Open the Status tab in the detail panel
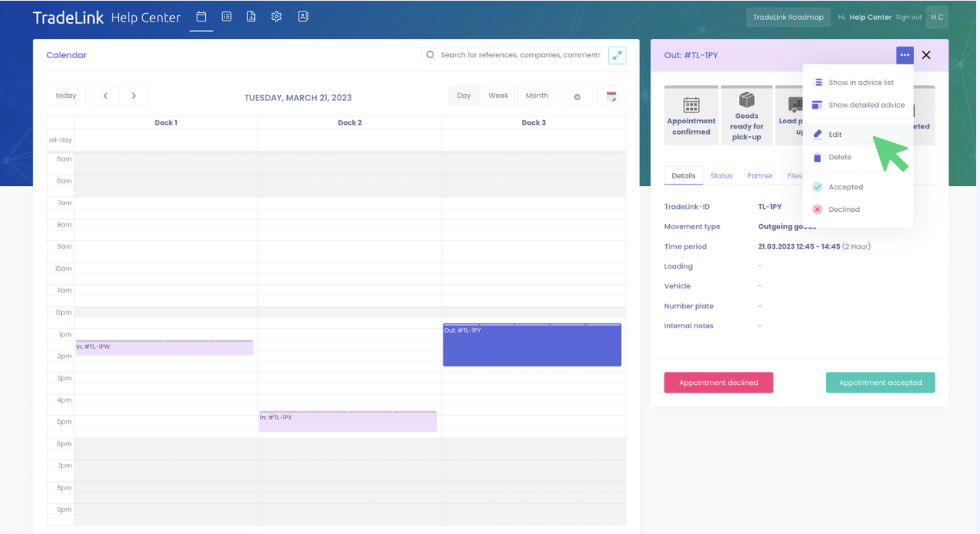Viewport: 980px width, 534px height. [x=721, y=176]
